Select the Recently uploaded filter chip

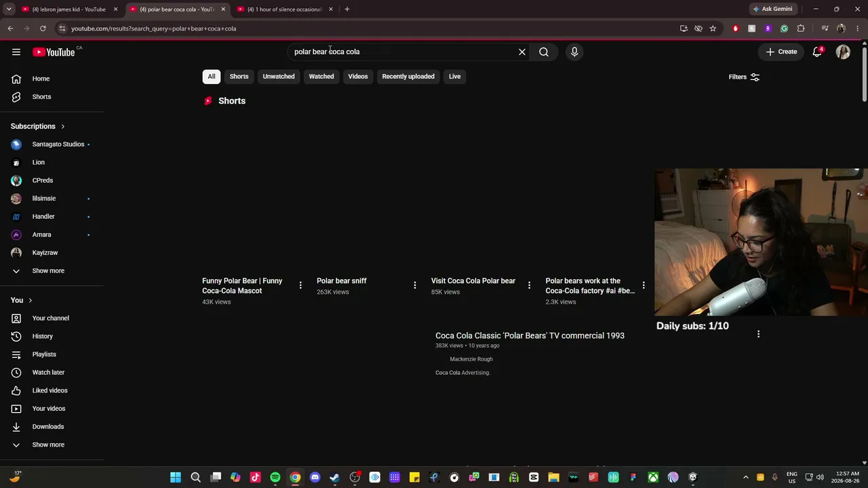pos(408,77)
